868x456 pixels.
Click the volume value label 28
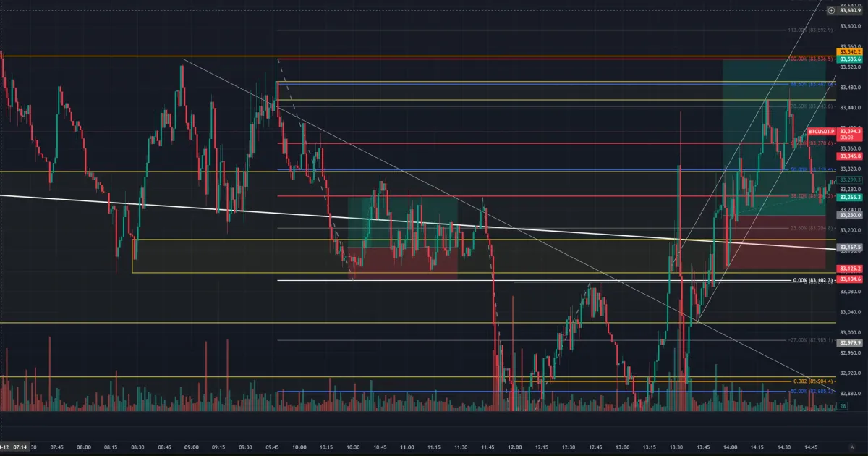tap(843, 408)
